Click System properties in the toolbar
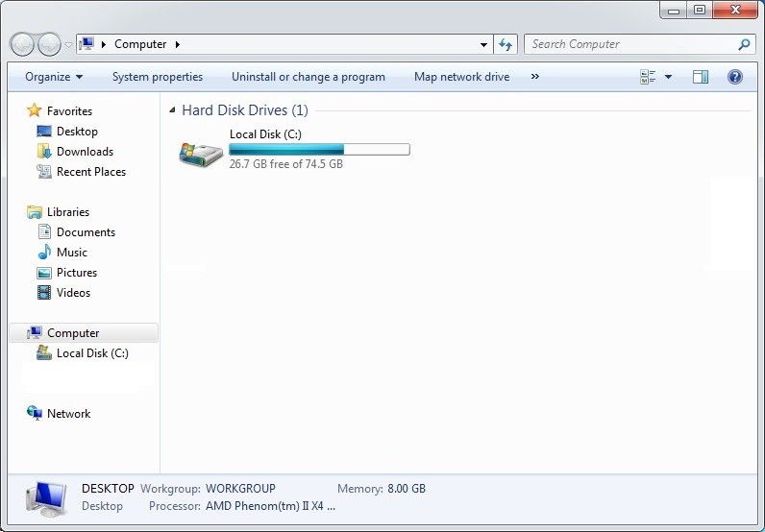The width and height of the screenshot is (765, 532). [x=157, y=77]
